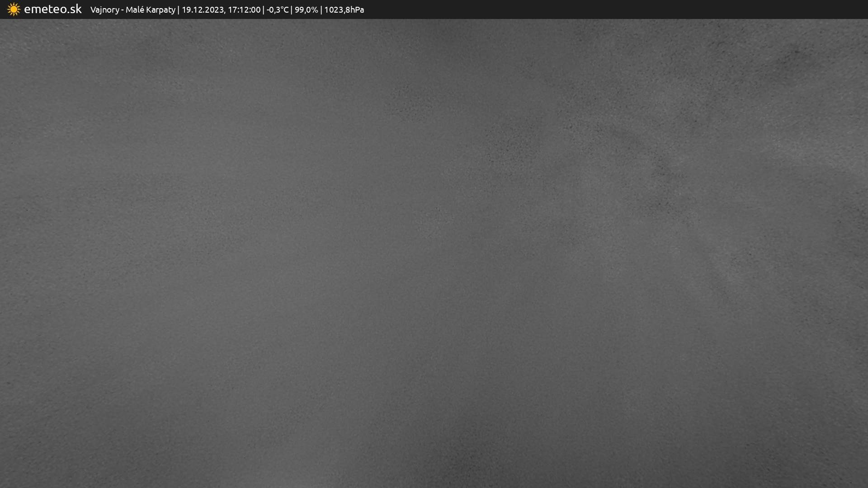The image size is (868, 488).
Task: Click the center of the foggy webcam image
Action: tap(434, 253)
